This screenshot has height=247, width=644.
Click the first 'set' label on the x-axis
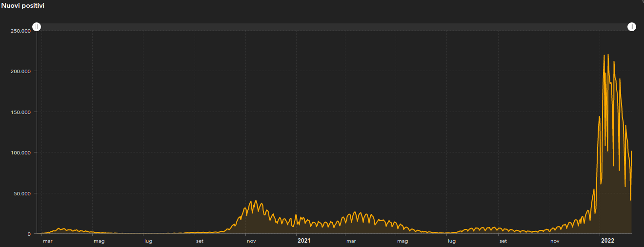coord(200,241)
